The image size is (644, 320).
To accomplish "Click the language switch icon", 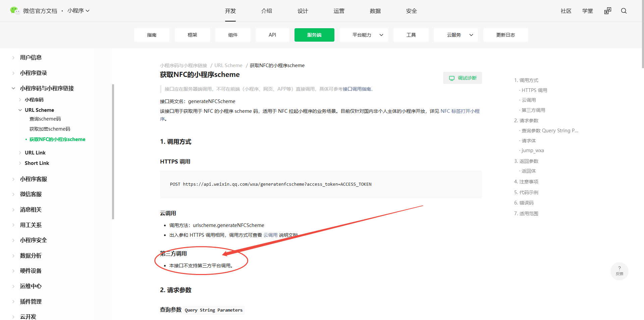I will (608, 11).
